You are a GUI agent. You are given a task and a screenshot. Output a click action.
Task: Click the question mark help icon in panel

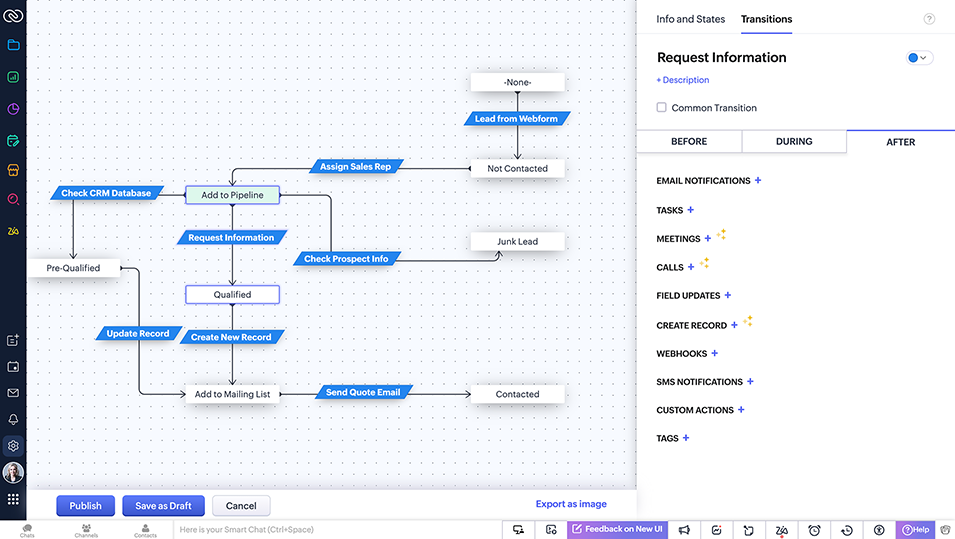click(x=929, y=19)
